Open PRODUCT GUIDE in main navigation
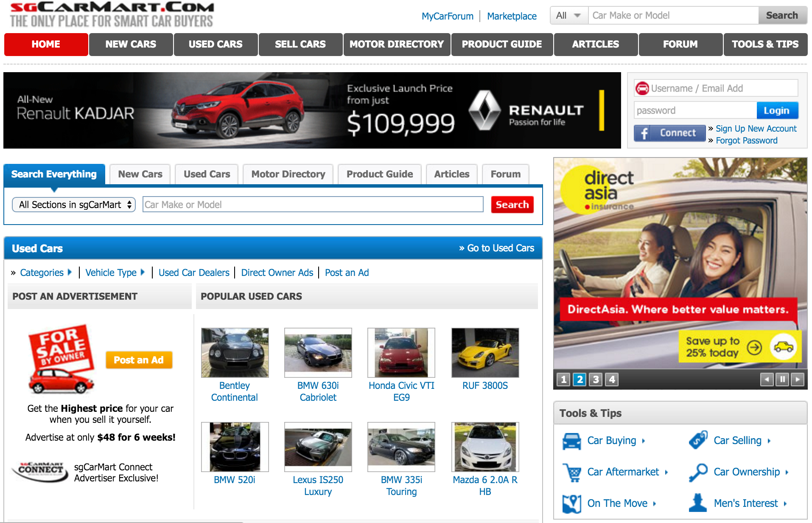Screen dimensions: 812x523 point(502,45)
